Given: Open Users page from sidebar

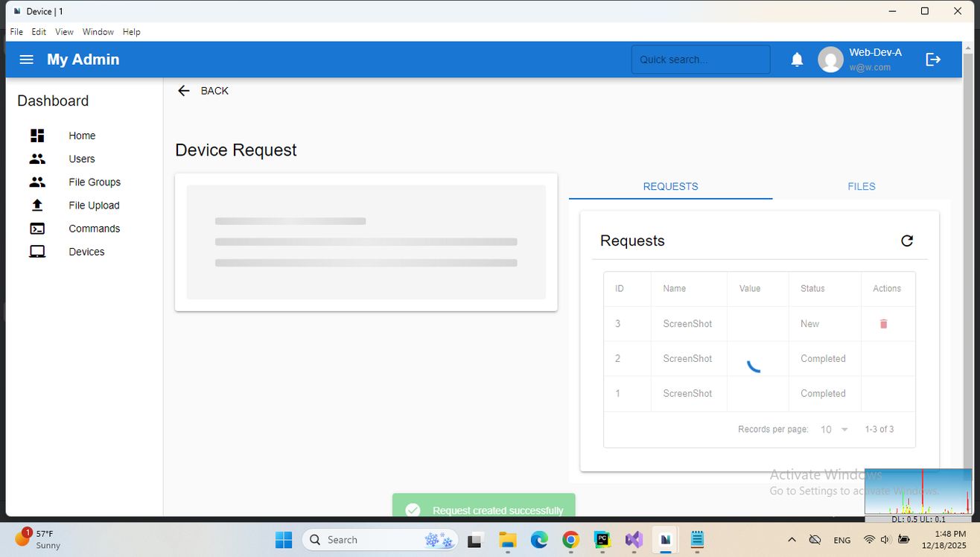Looking at the screenshot, I should (82, 159).
